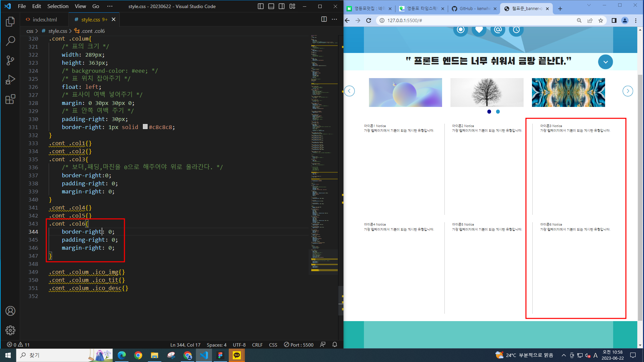This screenshot has height=362, width=644.
Task: Open the Manage gear settings icon
Action: pos(10,330)
